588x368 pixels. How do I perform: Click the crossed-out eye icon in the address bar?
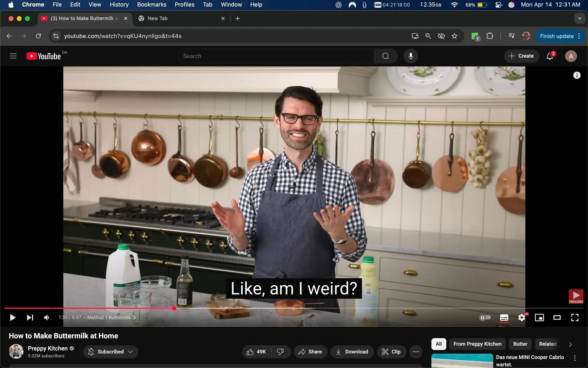(441, 36)
